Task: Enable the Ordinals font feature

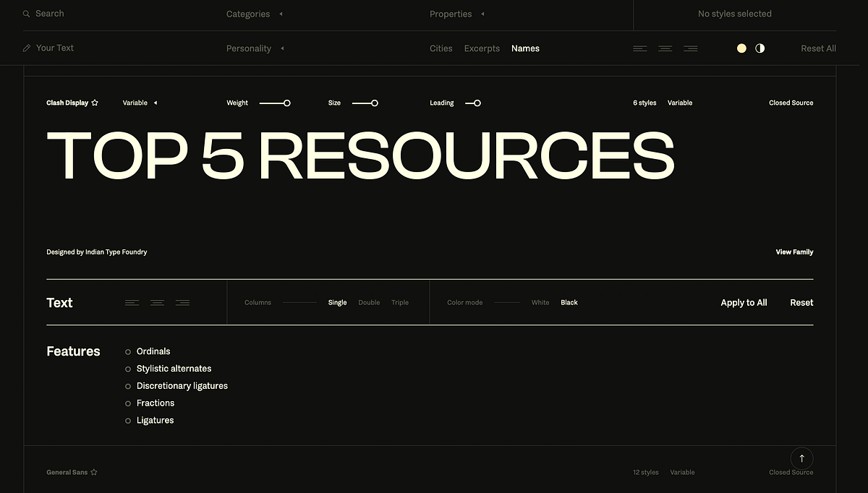Action: tap(127, 351)
